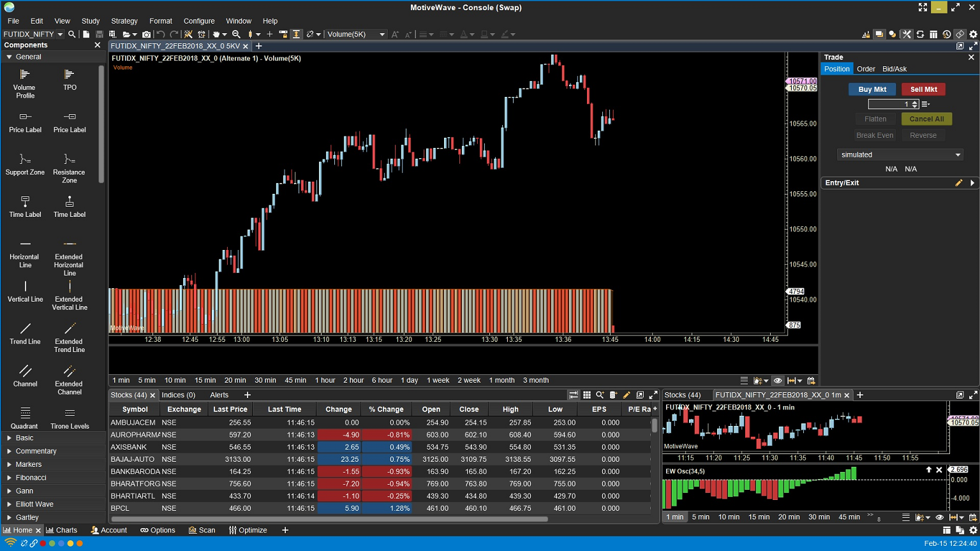The height and width of the screenshot is (551, 980).
Task: Select the Resistance Zone component
Action: pyautogui.click(x=70, y=168)
